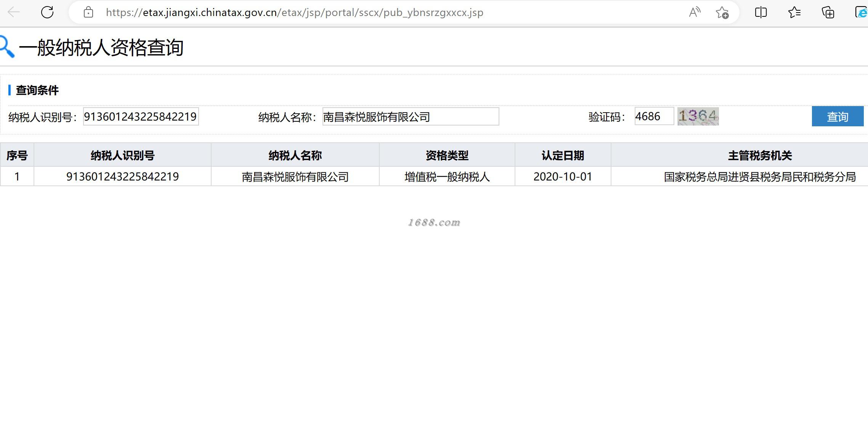The height and width of the screenshot is (443, 868).
Task: Select the table cell 南昌森悦服饰有限公司
Action: 295,176
